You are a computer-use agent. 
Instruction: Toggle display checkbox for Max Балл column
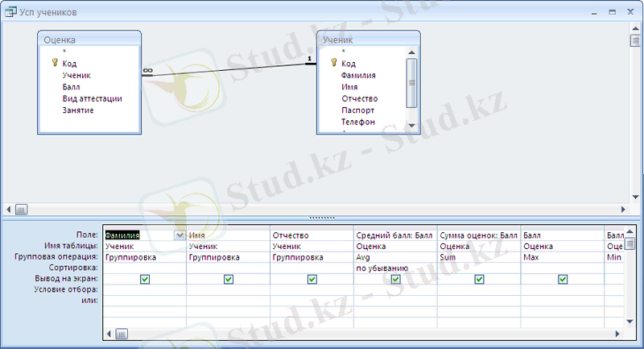pos(563,280)
